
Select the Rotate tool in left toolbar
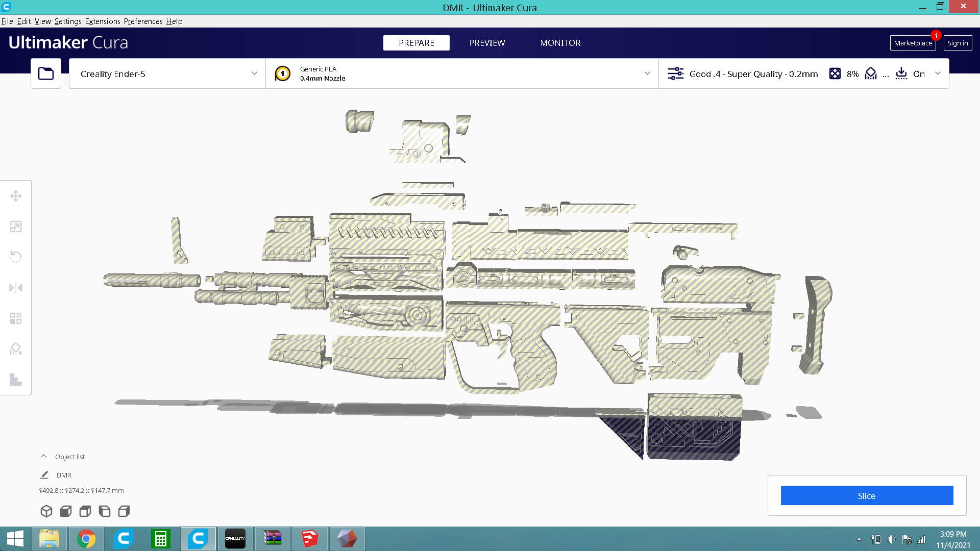click(x=16, y=257)
